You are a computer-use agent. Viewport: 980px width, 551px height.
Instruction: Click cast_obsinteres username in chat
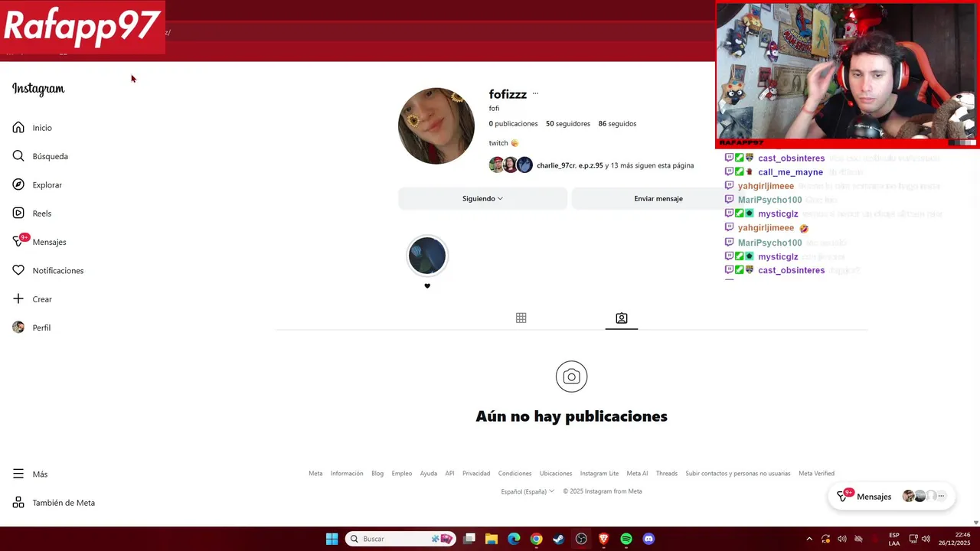791,158
